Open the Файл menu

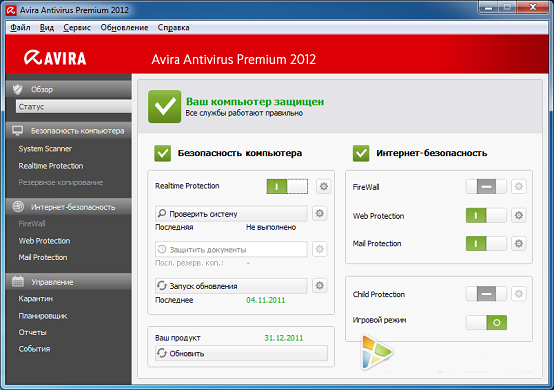pyautogui.click(x=20, y=28)
